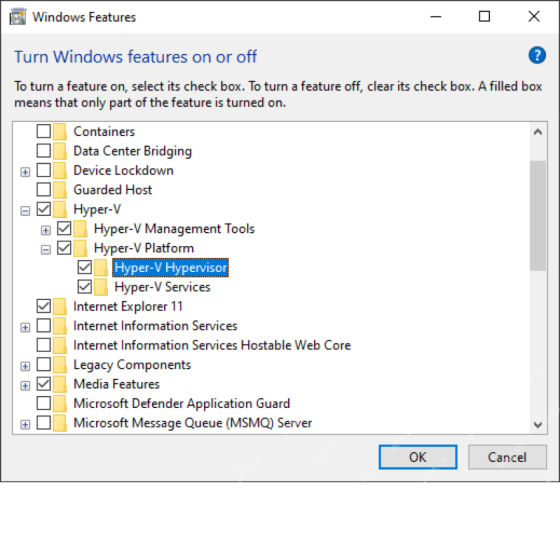Select Internet Information Services Hostable Web Core label
560x560 pixels.
[x=212, y=345]
